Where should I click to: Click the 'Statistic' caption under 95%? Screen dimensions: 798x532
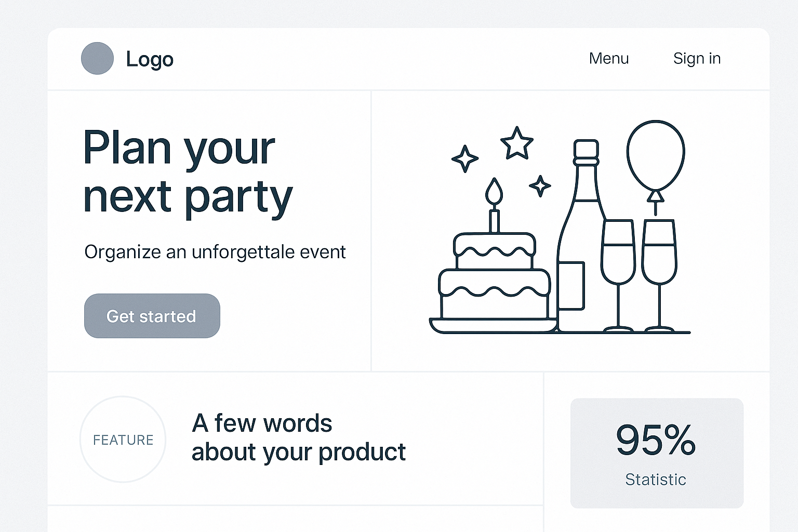point(656,479)
